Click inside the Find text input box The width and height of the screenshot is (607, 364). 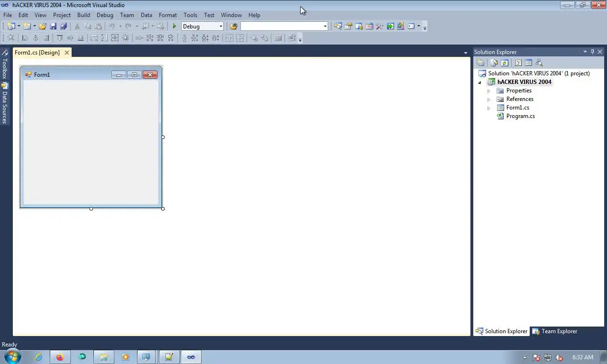pyautogui.click(x=282, y=27)
